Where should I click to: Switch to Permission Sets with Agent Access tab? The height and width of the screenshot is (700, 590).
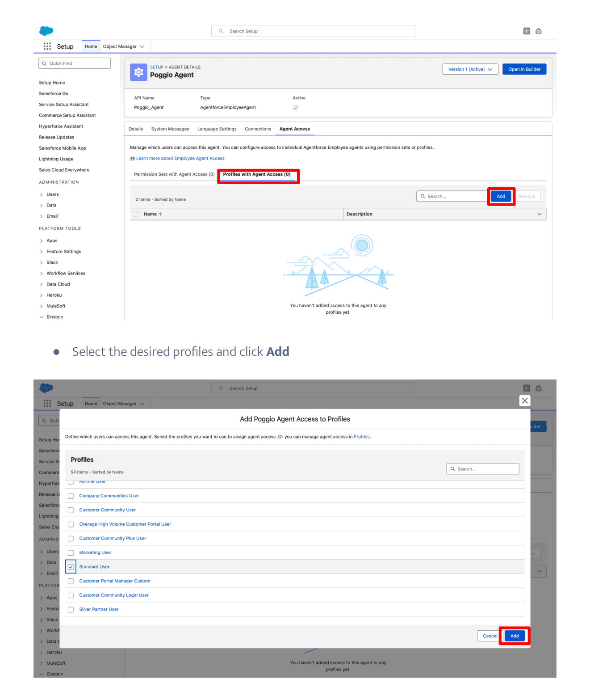click(x=174, y=174)
